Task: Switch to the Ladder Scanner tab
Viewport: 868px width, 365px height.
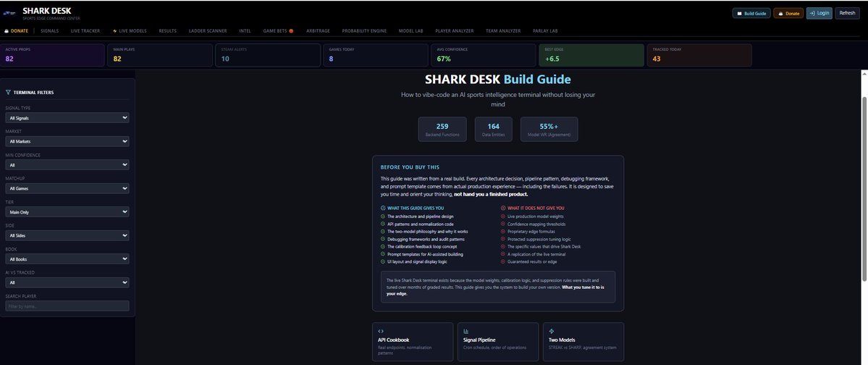Action: [208, 31]
